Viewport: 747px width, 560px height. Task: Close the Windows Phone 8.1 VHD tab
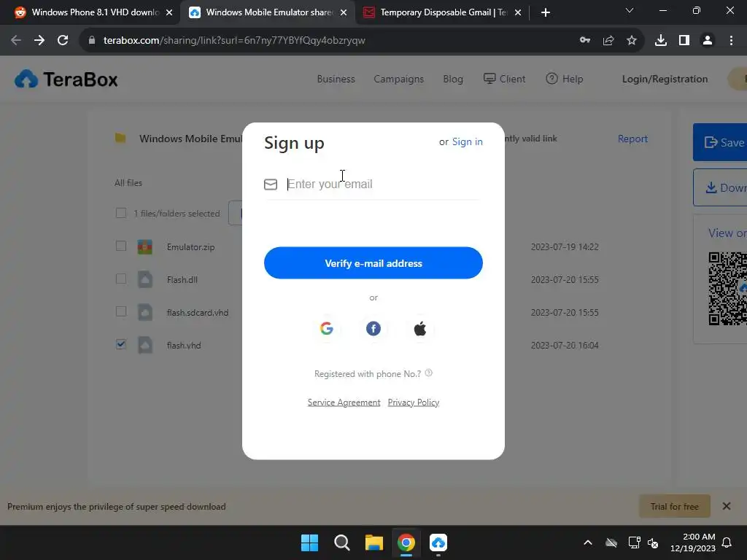[x=169, y=12]
